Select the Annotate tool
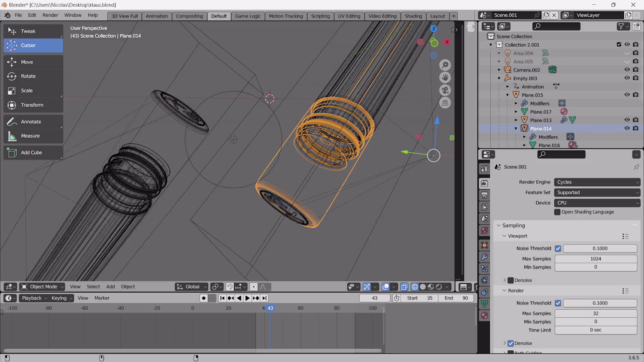 [x=31, y=122]
